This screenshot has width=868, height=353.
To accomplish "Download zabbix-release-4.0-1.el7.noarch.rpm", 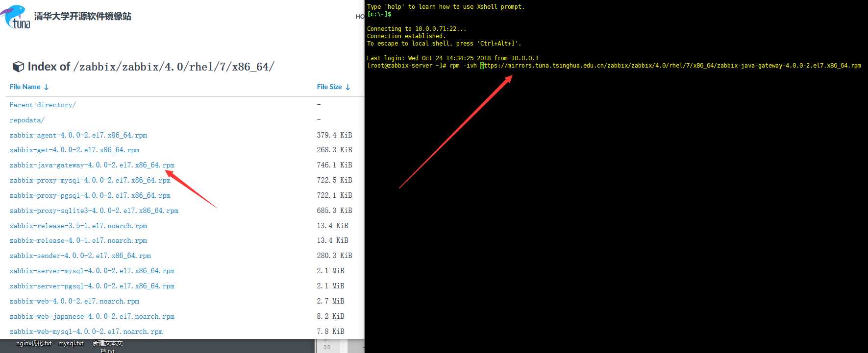I will pyautogui.click(x=78, y=240).
